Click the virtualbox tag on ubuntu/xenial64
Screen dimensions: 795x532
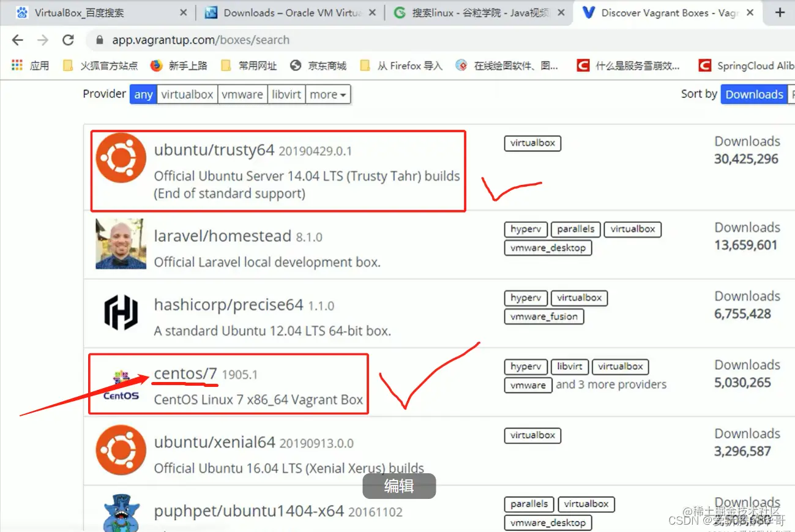coord(532,435)
